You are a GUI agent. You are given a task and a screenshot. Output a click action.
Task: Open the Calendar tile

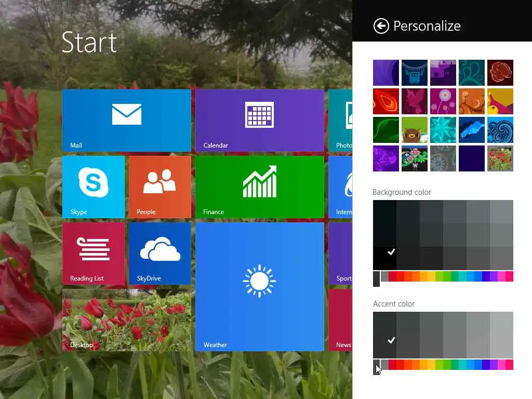(x=260, y=121)
